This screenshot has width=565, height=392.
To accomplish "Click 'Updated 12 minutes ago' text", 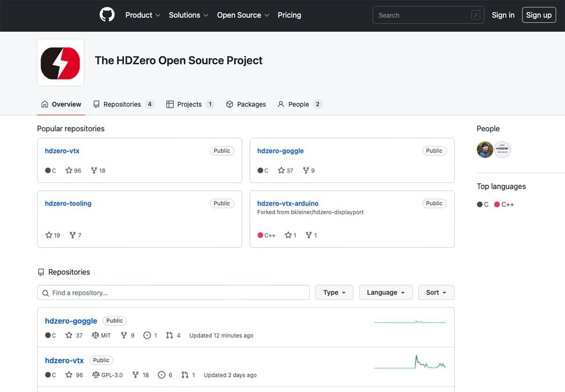I will coord(221,336).
